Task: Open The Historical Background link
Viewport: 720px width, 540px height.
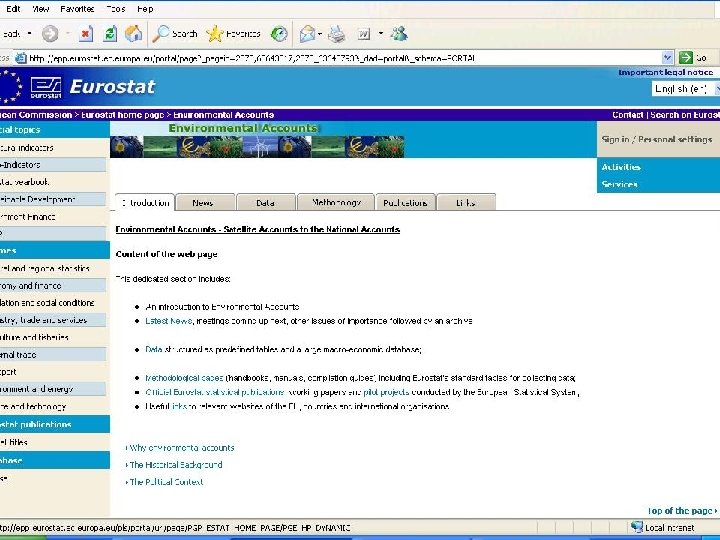Action: point(174,465)
